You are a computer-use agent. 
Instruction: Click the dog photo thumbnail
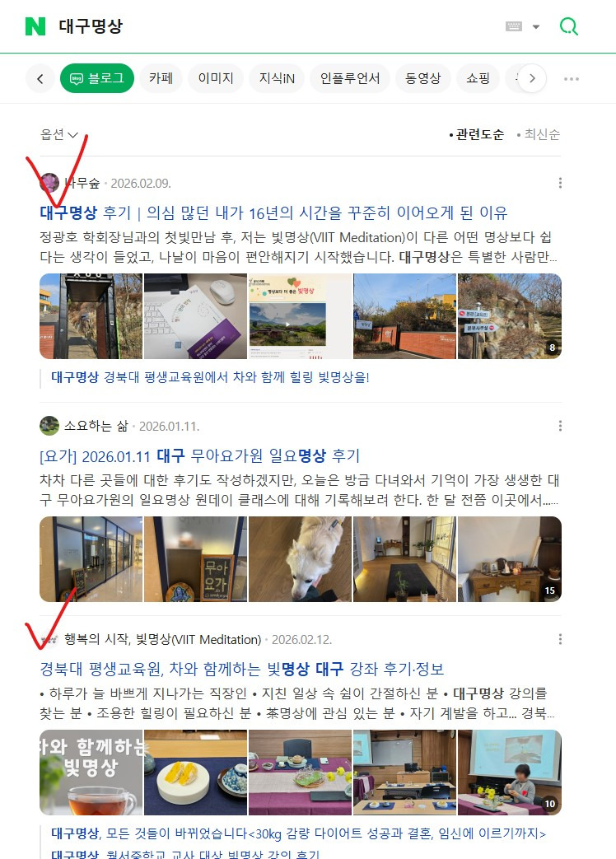point(300,559)
